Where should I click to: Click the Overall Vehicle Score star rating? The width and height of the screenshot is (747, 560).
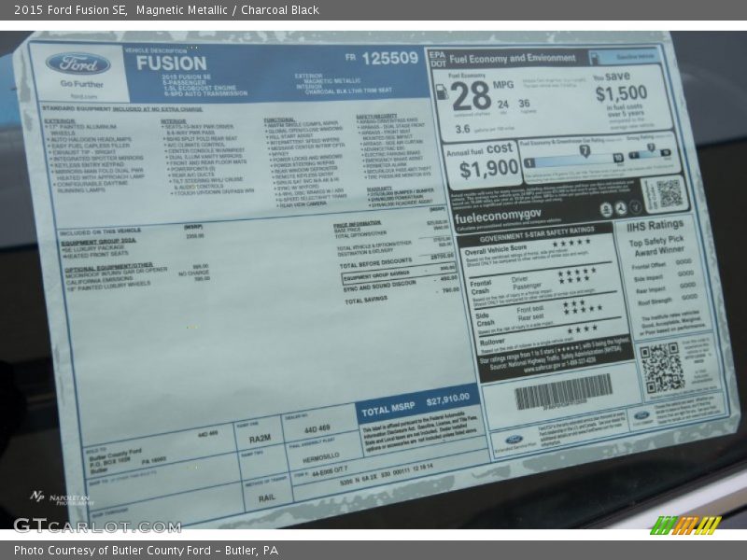coord(571,242)
